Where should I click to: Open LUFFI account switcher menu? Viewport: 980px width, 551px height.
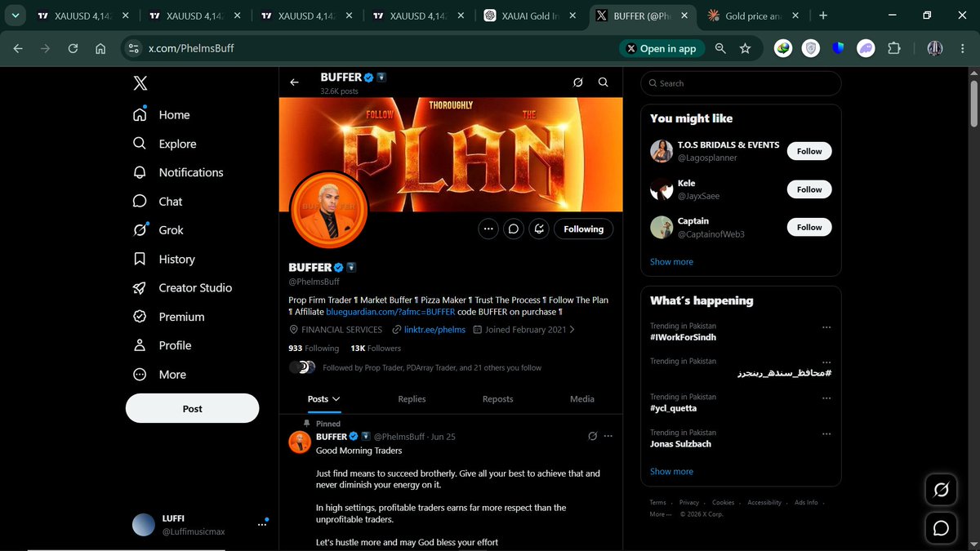click(x=200, y=525)
